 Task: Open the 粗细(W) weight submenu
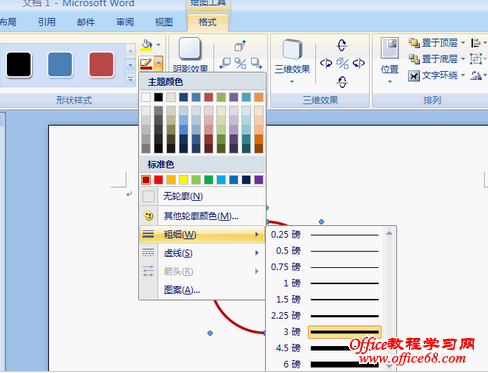coord(202,234)
